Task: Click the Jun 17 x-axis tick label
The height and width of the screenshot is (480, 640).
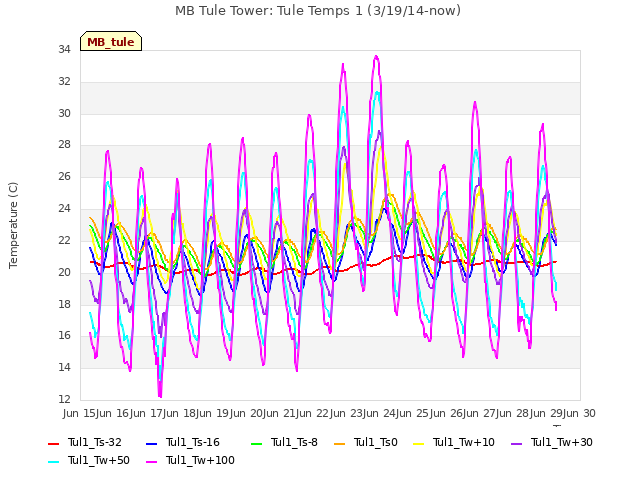Action: click(x=147, y=413)
